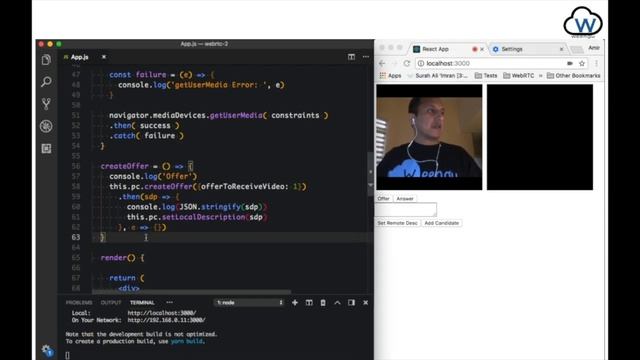Viewport: 640px width, 360px height.
Task: Close the Settings browser tab
Action: [561, 49]
